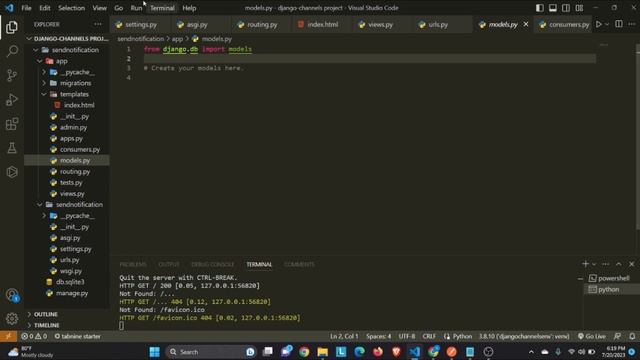Close the models.py tab
The width and height of the screenshot is (640, 360).
tap(526, 24)
